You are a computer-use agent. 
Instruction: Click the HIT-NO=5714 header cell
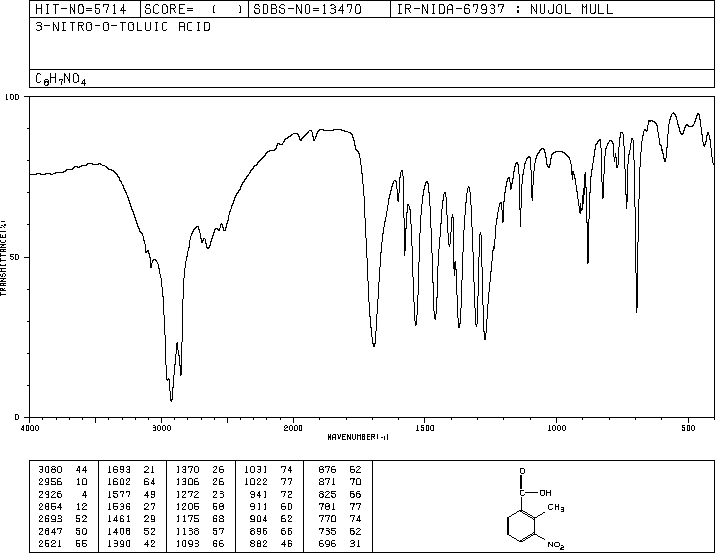(81, 9)
